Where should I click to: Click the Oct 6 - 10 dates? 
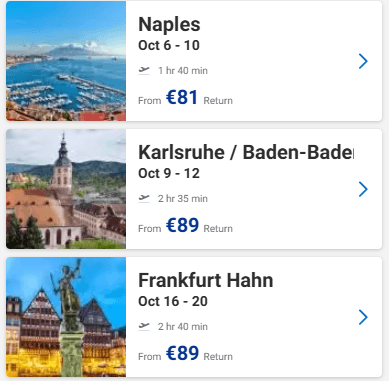click(169, 46)
